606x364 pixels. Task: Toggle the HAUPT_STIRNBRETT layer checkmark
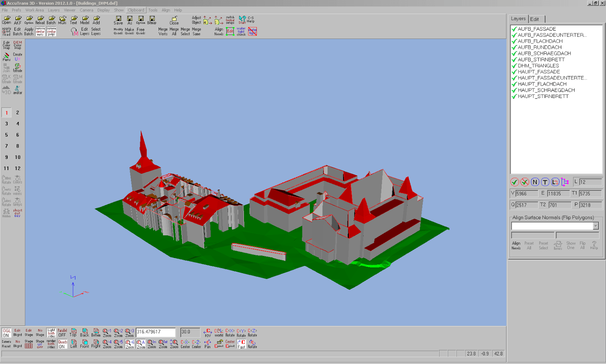coord(514,96)
